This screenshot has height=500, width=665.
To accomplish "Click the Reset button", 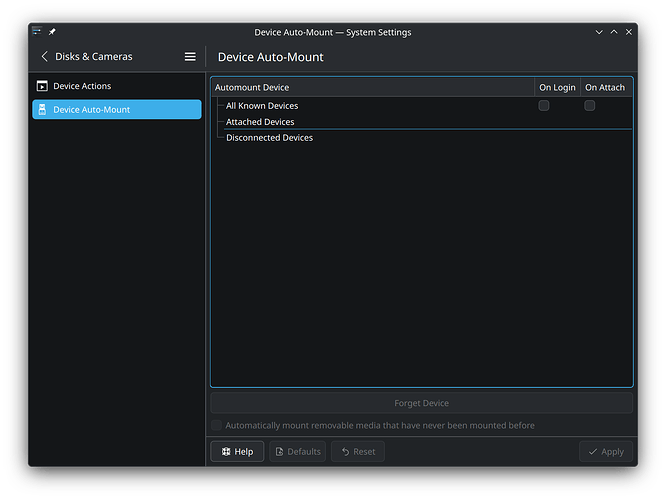I will [357, 452].
